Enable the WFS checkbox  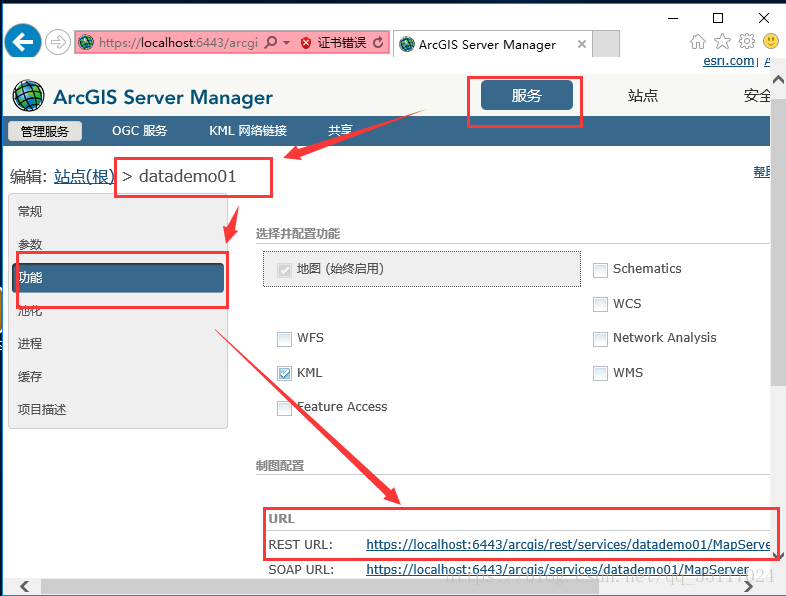click(x=284, y=339)
